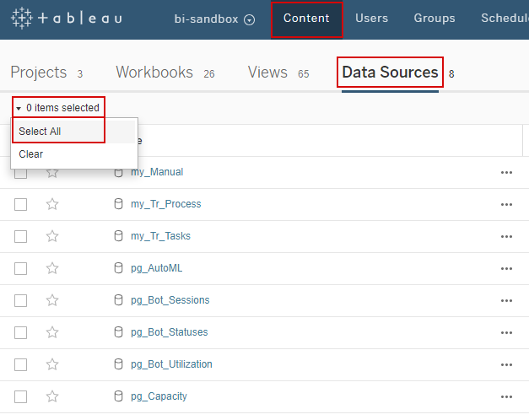Open the pg_Bot_Utilization data source link
The height and width of the screenshot is (420, 529).
coord(171,364)
